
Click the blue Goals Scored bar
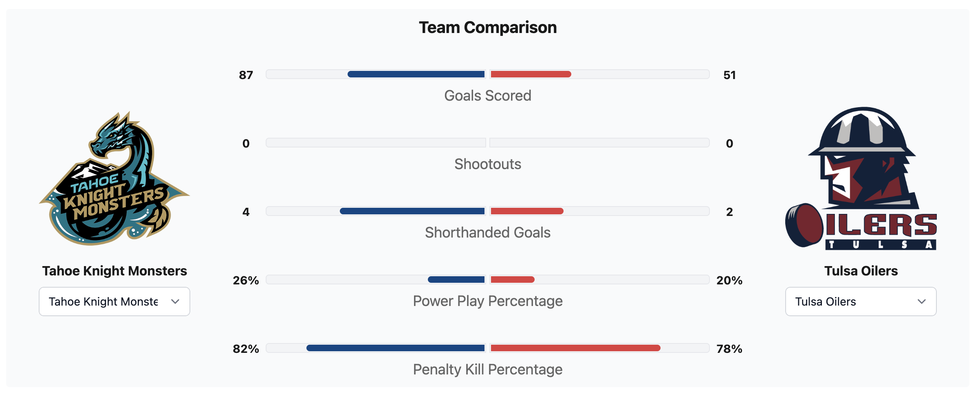[416, 74]
